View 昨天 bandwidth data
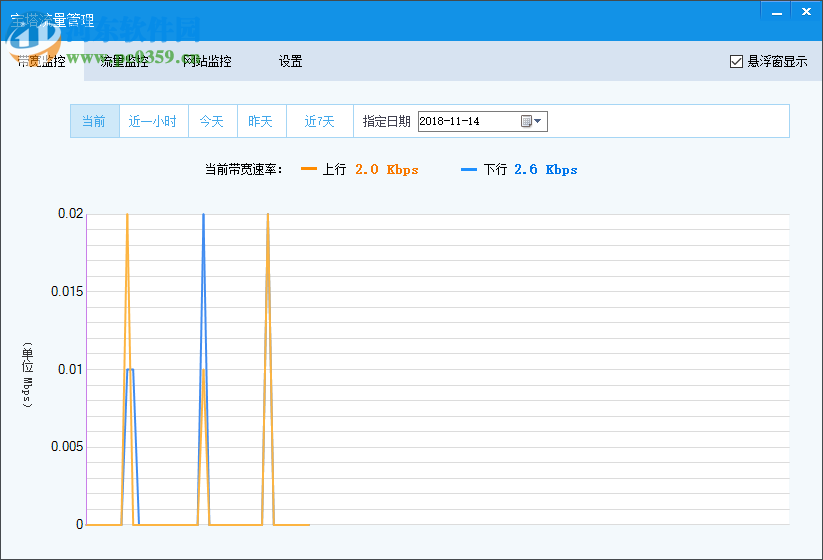The height and width of the screenshot is (560, 823). coord(261,121)
